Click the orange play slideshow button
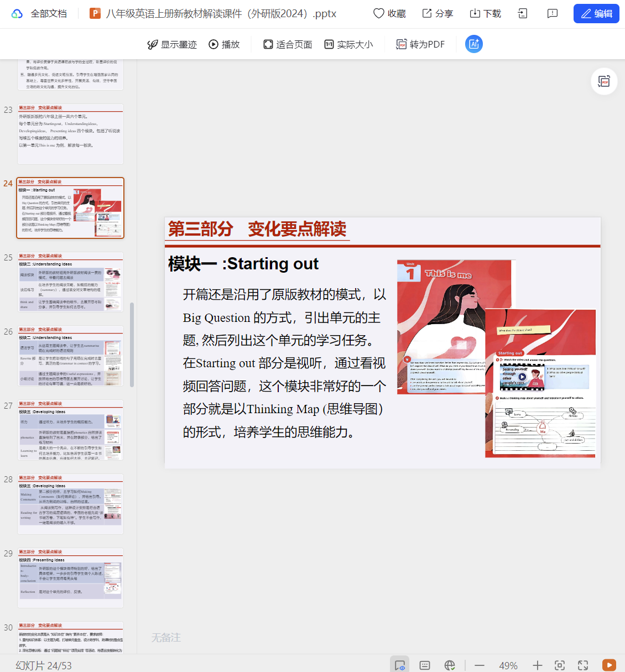The height and width of the screenshot is (672, 625). pos(609,665)
